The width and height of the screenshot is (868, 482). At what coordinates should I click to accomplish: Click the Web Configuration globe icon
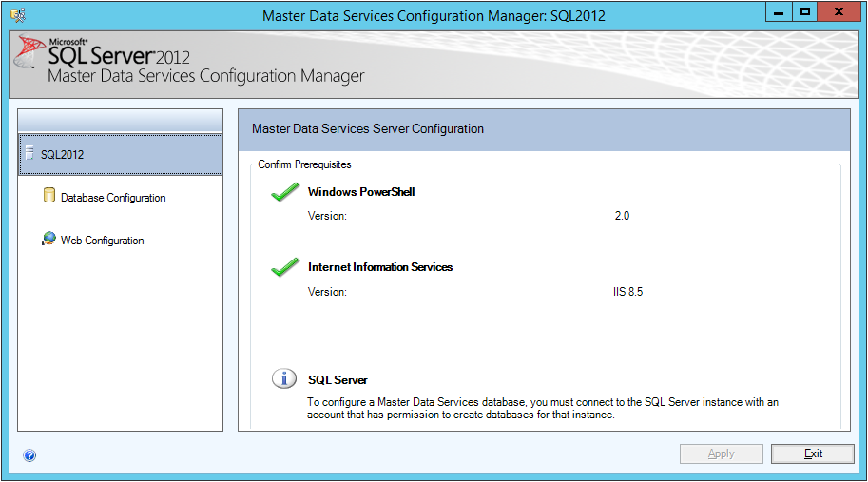(x=48, y=239)
